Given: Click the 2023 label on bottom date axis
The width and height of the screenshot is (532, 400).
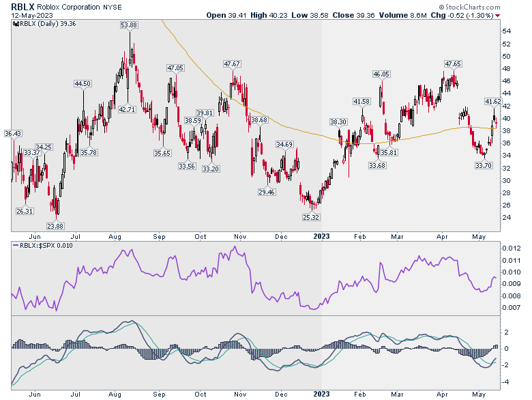Looking at the screenshot, I should [321, 395].
